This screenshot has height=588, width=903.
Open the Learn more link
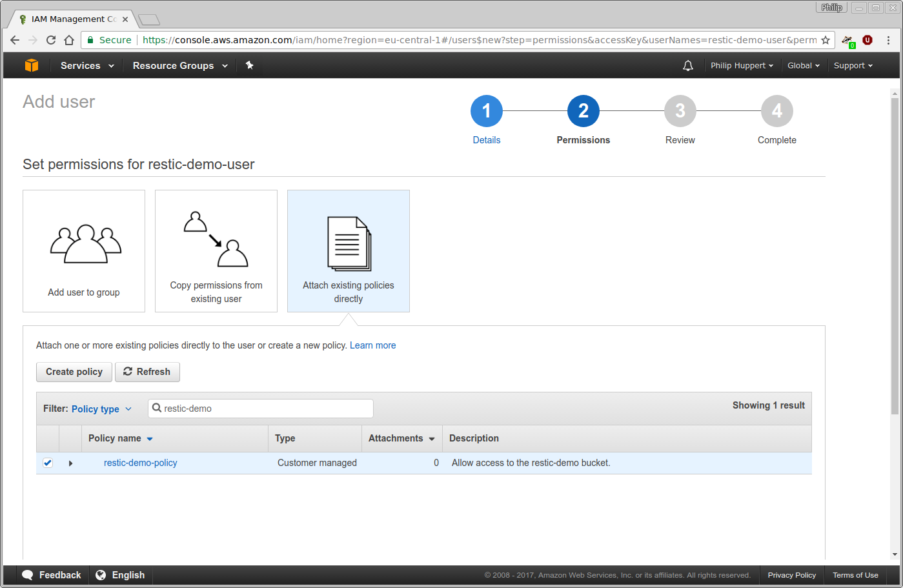coord(372,345)
